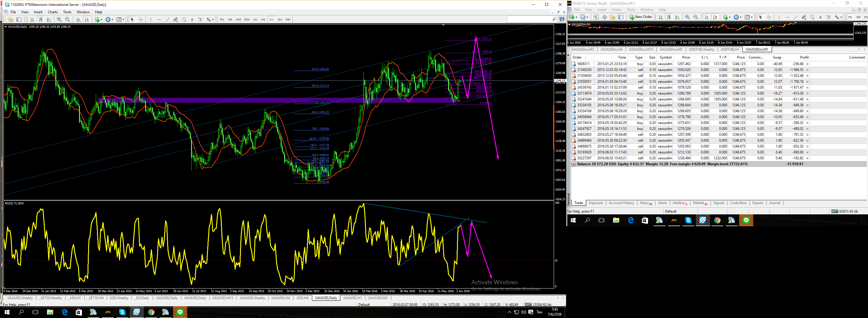The image size is (868, 318).
Task: Select crosshair cursor tool in left toolbar
Action: tap(141, 19)
